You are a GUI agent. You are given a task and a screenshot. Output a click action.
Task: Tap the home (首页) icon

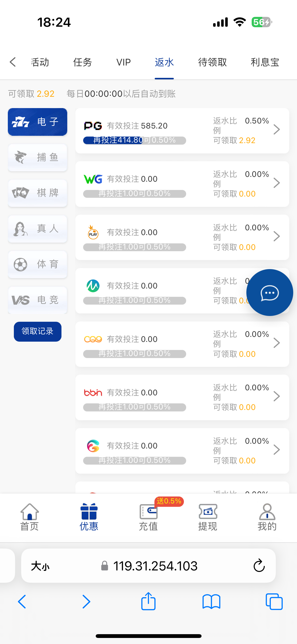click(x=29, y=512)
